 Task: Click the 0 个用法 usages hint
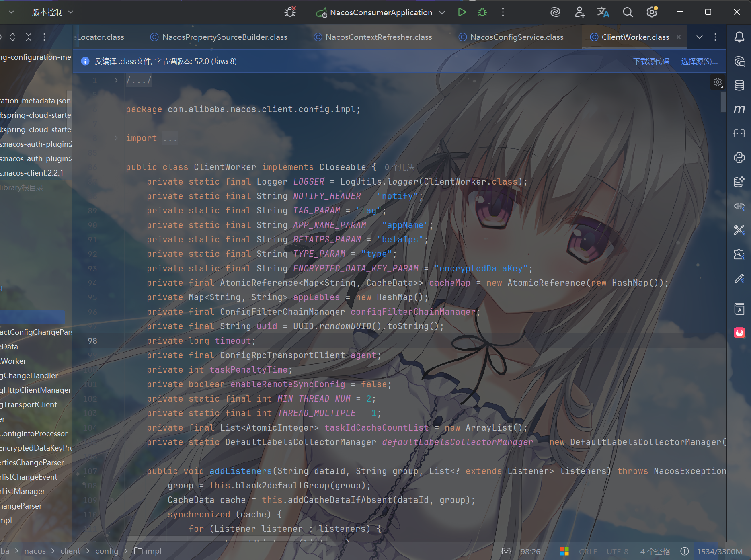pos(399,167)
